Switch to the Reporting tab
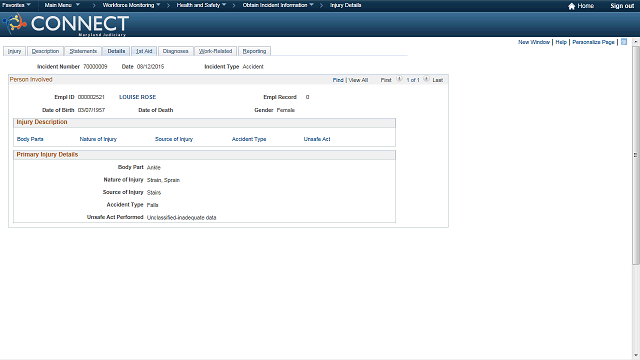The height and width of the screenshot is (360, 640). 254,51
